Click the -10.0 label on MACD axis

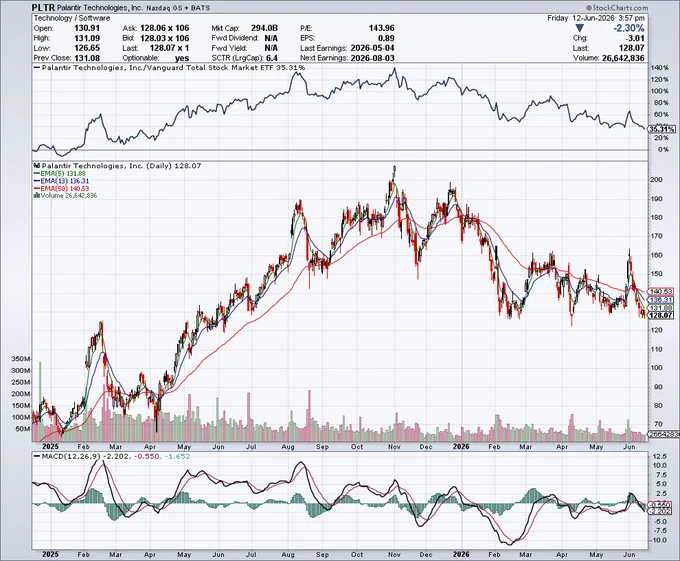658,540
